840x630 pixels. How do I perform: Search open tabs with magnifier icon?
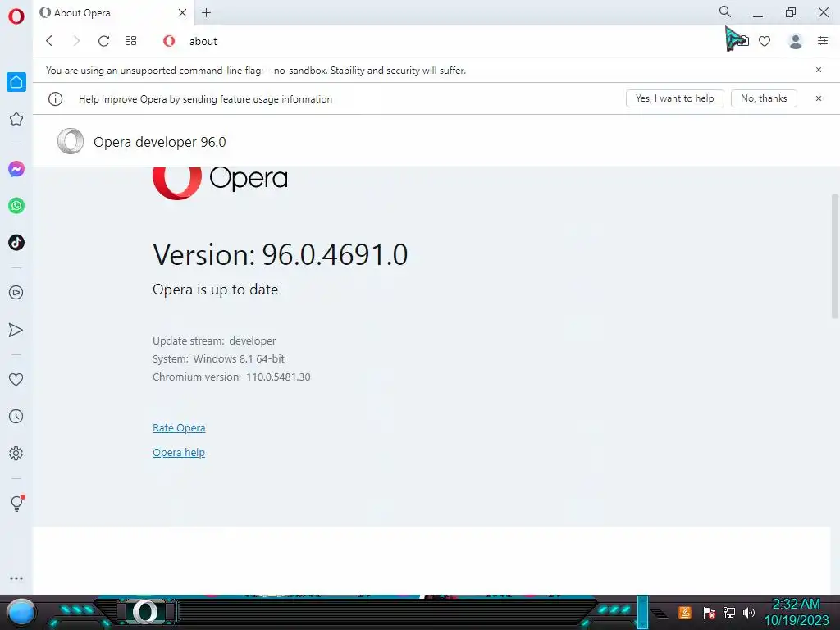point(725,11)
